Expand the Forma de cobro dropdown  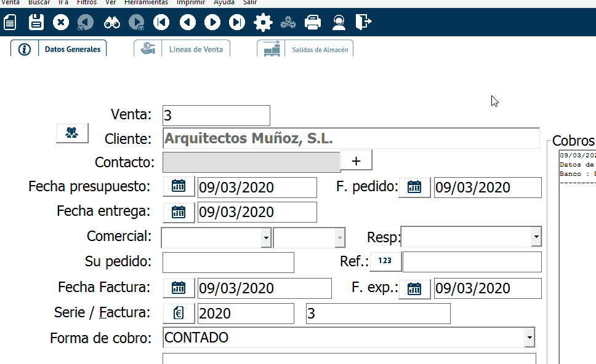[528, 337]
